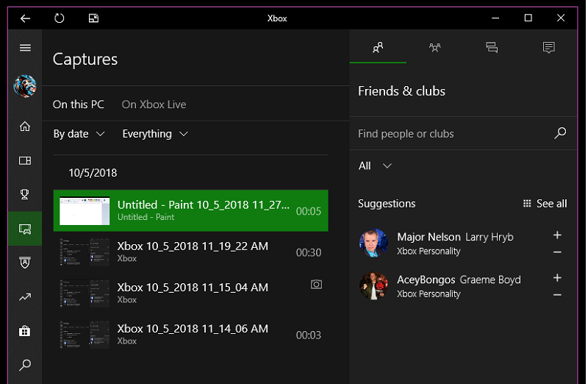Image resolution: width=588 pixels, height=384 pixels.
Task: Open the profile avatar in sidebar
Action: coord(25,86)
